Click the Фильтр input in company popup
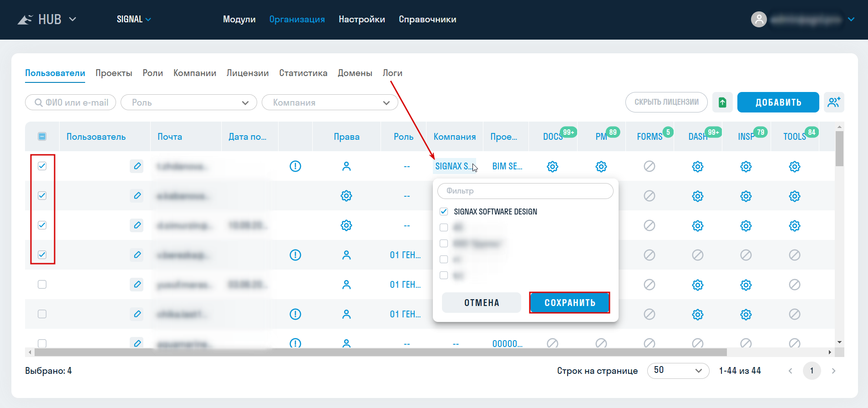Viewport: 868px width, 408px height. pyautogui.click(x=525, y=191)
